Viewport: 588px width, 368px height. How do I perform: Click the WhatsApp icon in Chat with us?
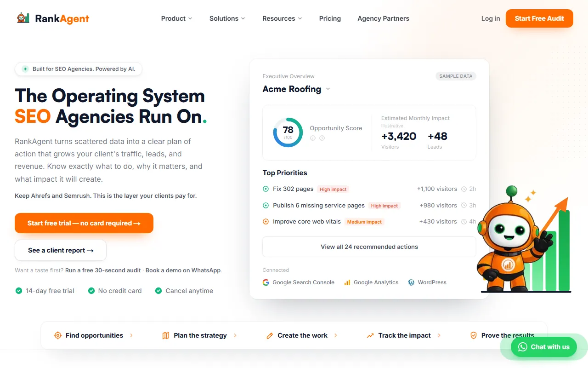pyautogui.click(x=523, y=347)
